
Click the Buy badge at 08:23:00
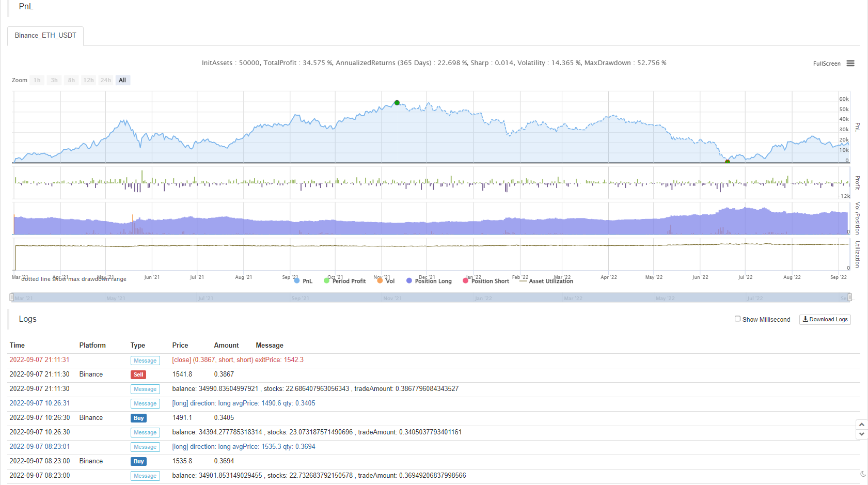coord(138,461)
